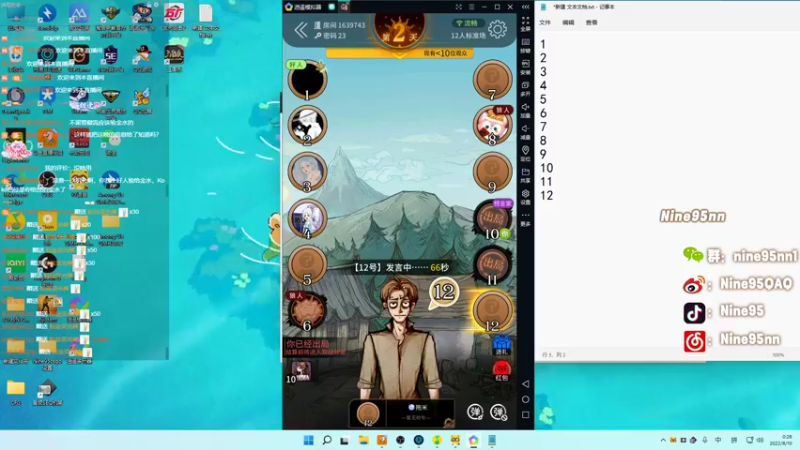Select player 9 seat token
Screen dimensions: 800x450
(492, 172)
